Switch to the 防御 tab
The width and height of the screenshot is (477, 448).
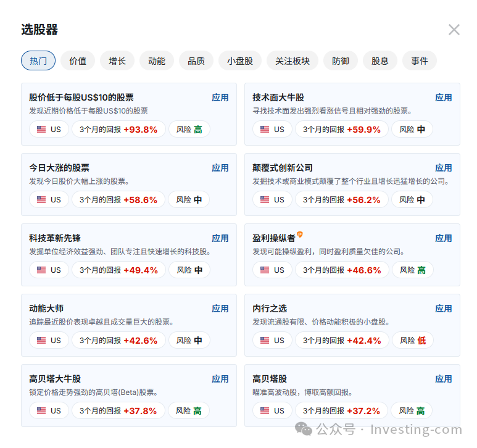[341, 60]
